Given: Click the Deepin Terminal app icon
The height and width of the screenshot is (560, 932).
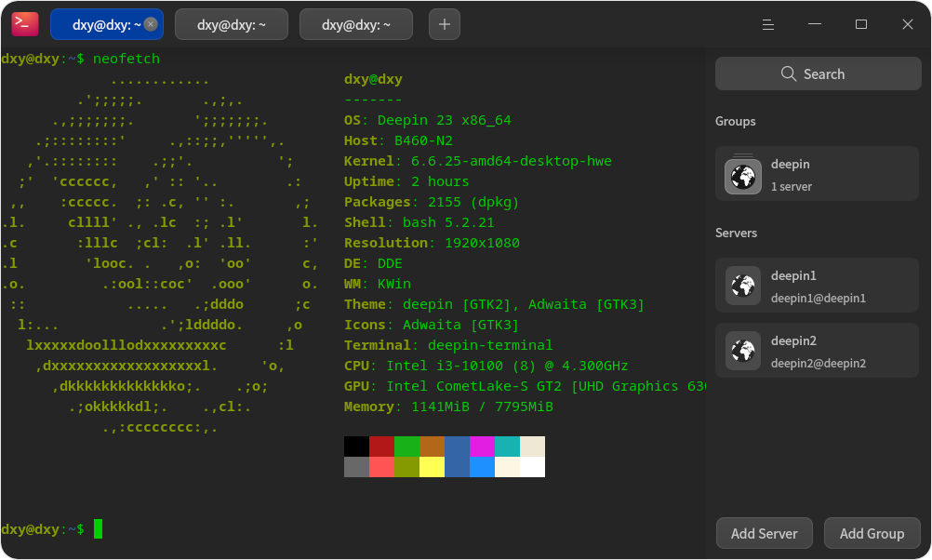Looking at the screenshot, I should [25, 24].
